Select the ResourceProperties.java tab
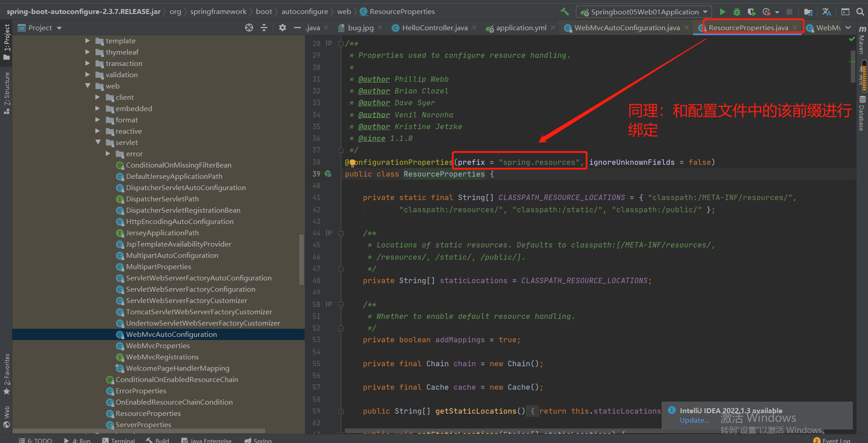 click(x=748, y=28)
